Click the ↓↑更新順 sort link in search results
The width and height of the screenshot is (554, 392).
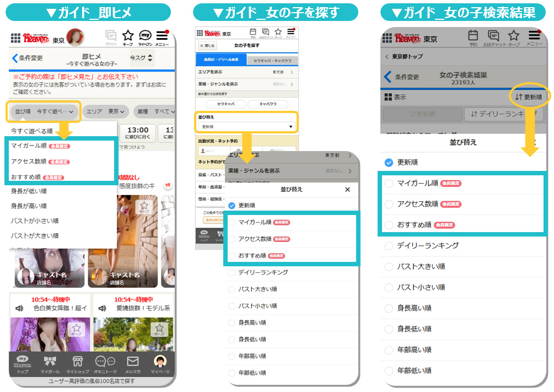point(528,97)
